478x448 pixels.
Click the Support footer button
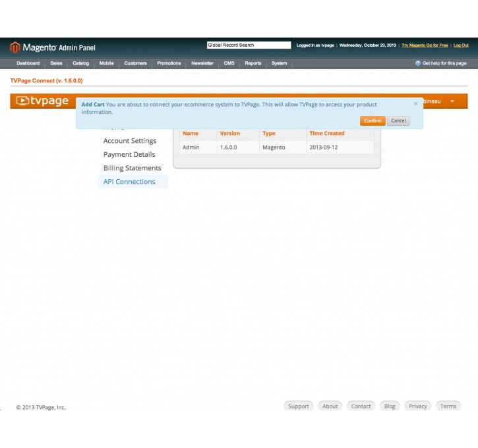coord(299,406)
